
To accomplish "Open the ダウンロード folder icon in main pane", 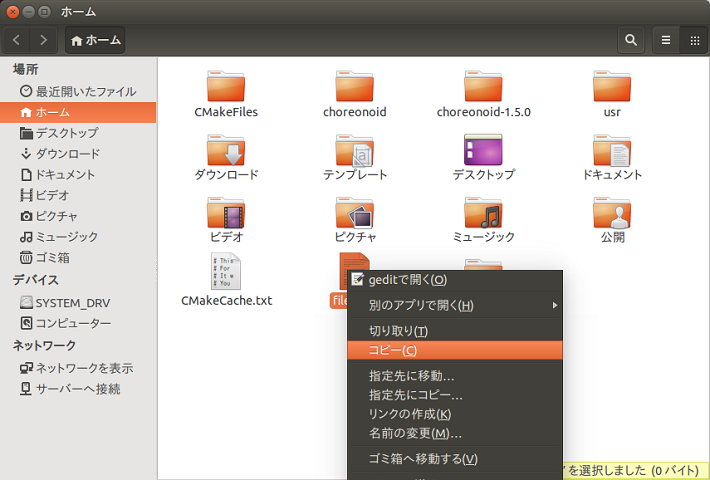I will pyautogui.click(x=226, y=151).
